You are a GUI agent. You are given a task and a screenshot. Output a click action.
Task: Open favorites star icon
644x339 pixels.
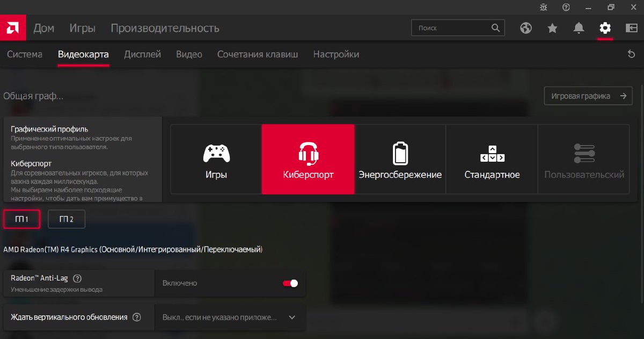click(552, 28)
